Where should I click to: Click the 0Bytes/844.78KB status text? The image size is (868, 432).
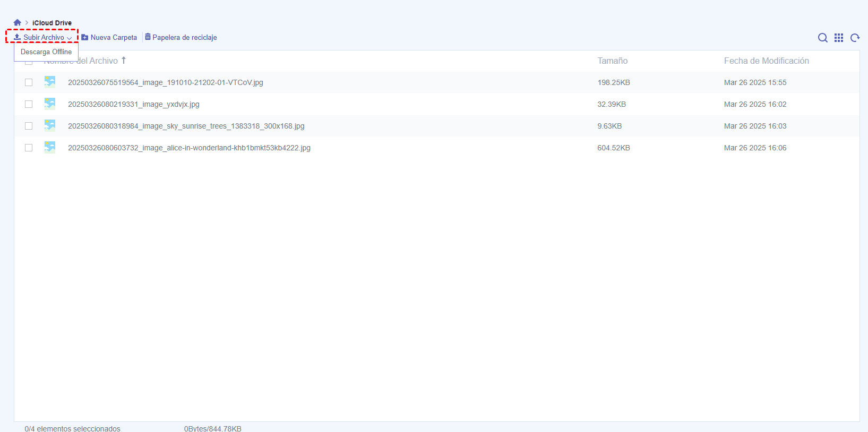coord(213,428)
